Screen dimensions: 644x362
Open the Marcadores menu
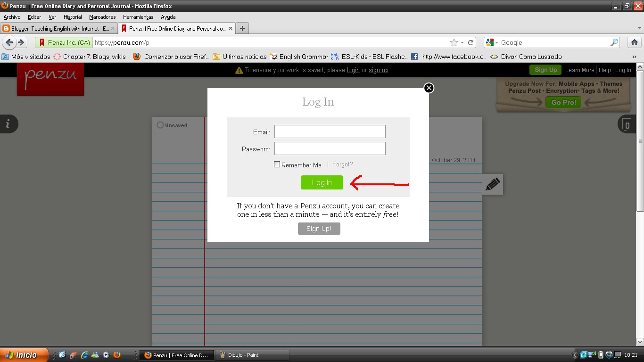coord(102,17)
